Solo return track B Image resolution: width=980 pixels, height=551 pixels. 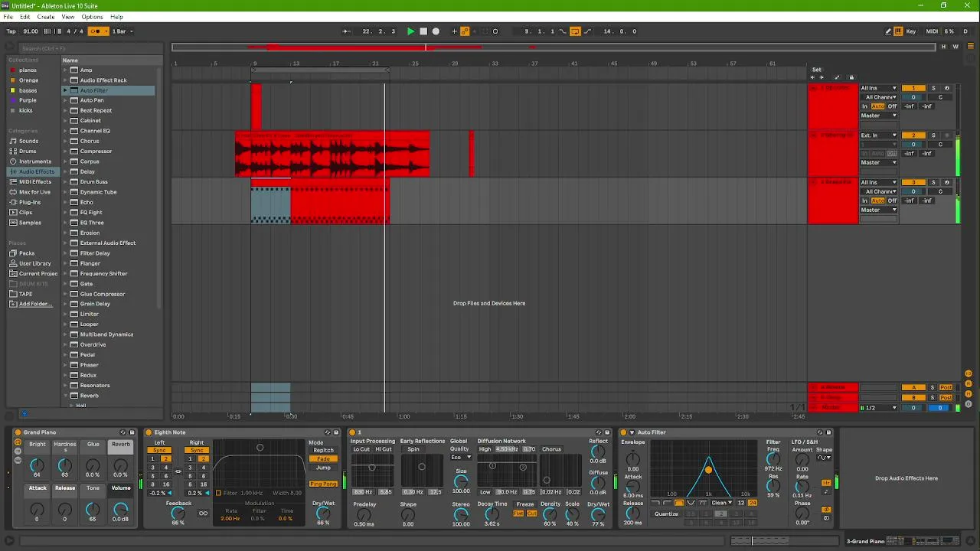tap(933, 398)
